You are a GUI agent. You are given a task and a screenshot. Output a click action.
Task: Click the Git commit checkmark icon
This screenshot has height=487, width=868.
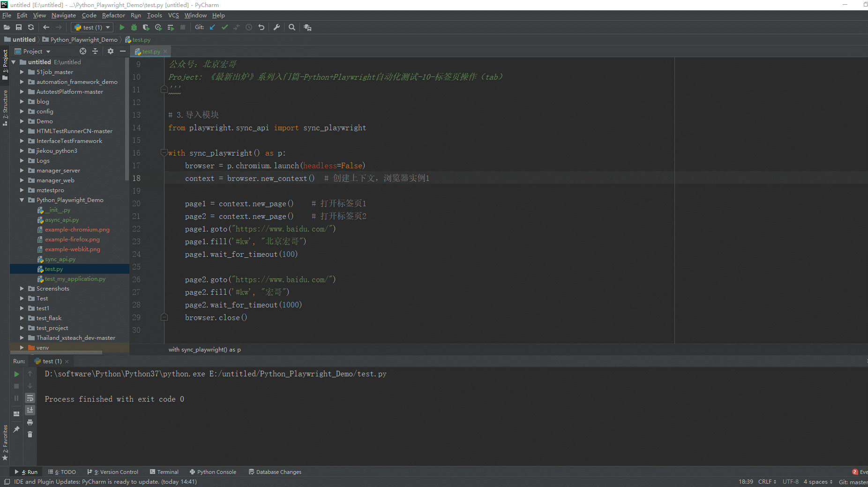point(224,28)
